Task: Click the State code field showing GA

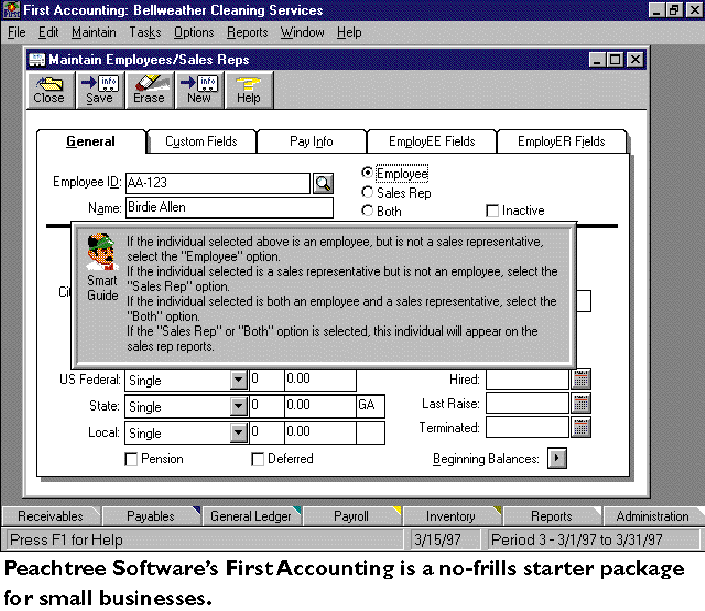Action: 370,406
